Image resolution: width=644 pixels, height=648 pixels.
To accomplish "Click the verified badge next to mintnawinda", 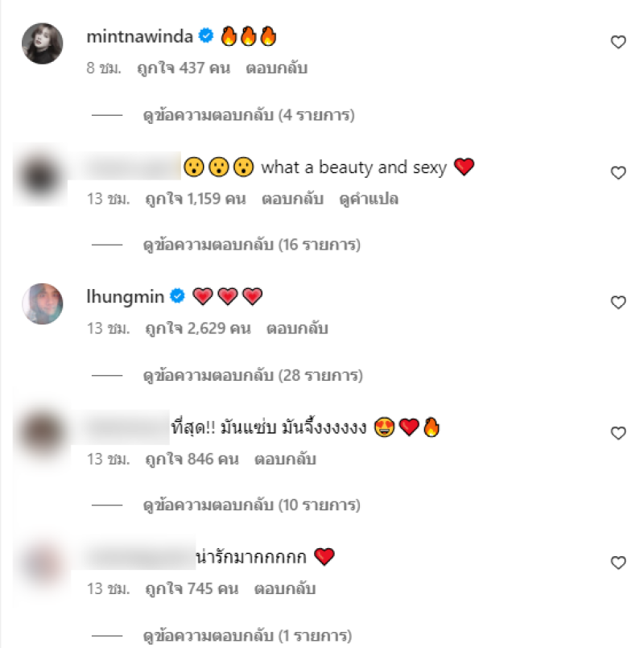I will [x=206, y=36].
